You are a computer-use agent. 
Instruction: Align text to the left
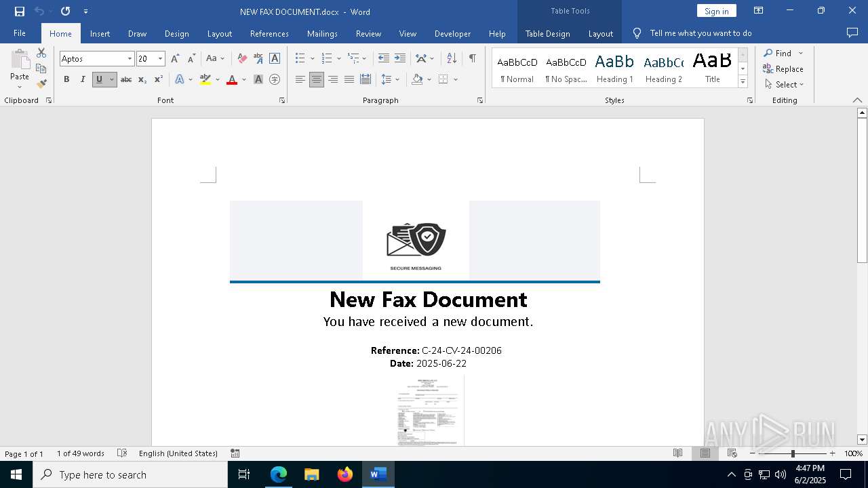click(300, 79)
